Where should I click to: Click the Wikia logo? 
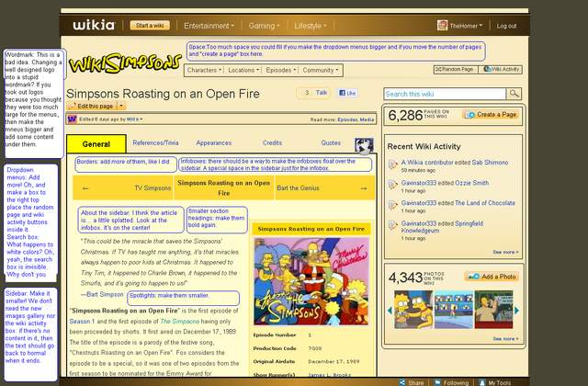click(x=94, y=25)
